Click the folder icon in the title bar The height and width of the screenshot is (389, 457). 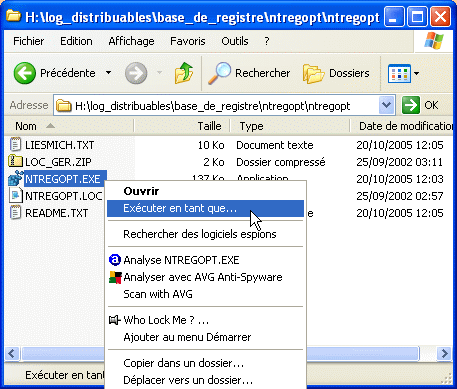pyautogui.click(x=14, y=16)
